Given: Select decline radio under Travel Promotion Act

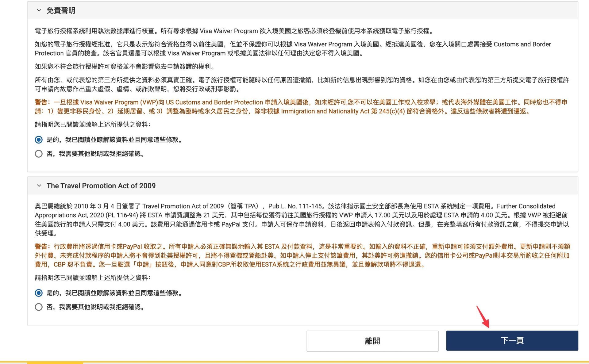Looking at the screenshot, I should click(39, 307).
